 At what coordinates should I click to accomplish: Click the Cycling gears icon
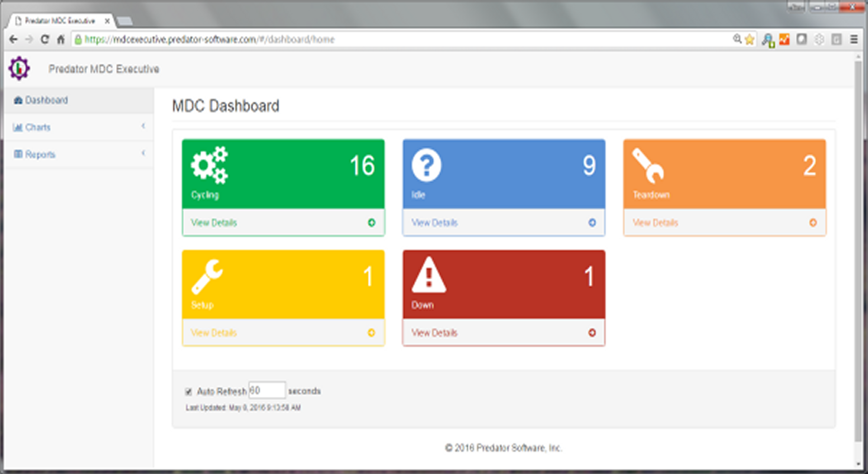[x=209, y=166]
